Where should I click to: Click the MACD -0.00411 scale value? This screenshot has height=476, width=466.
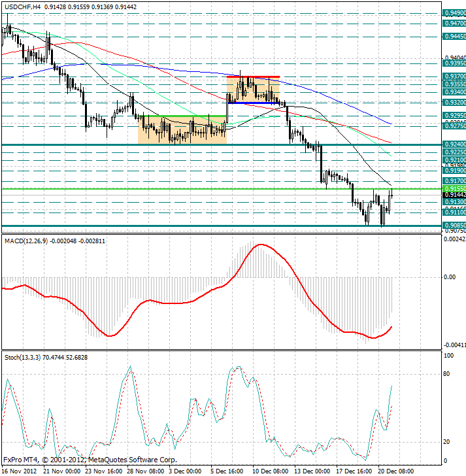(454, 345)
